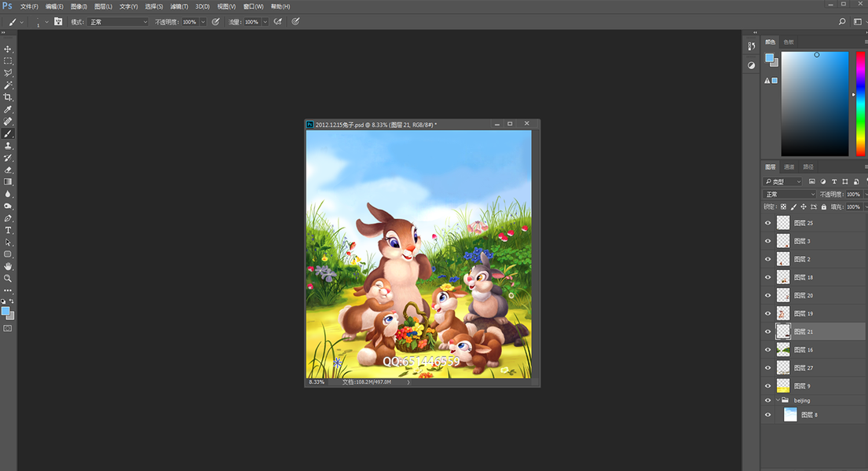Open the Edit Toolbar ellipsis
The image size is (868, 471).
click(x=8, y=290)
